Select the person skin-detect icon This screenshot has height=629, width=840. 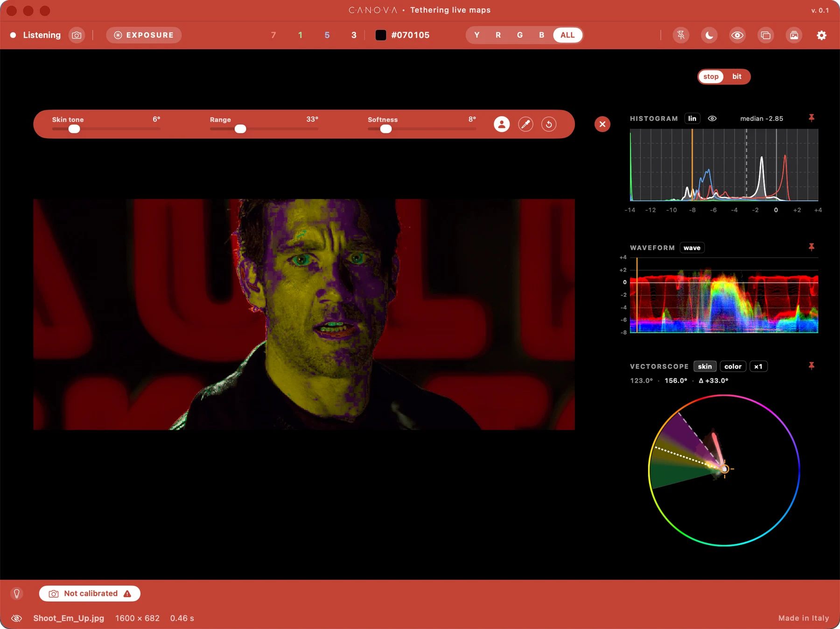502,124
